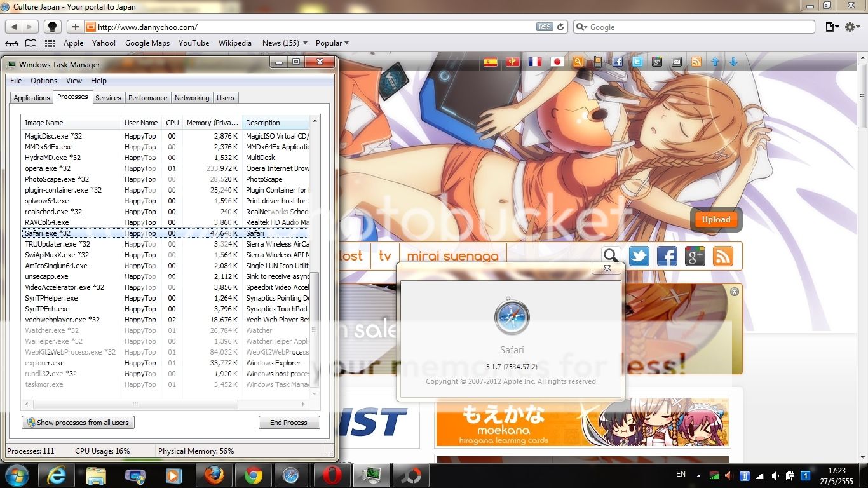This screenshot has height=488, width=868.
Task: Open the Options menu in Task Manager
Action: point(44,81)
